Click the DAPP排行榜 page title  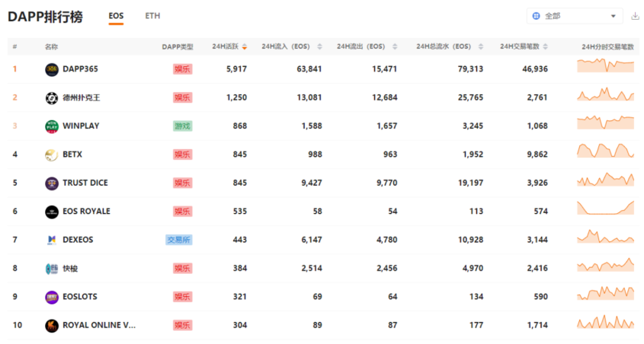[x=45, y=17]
